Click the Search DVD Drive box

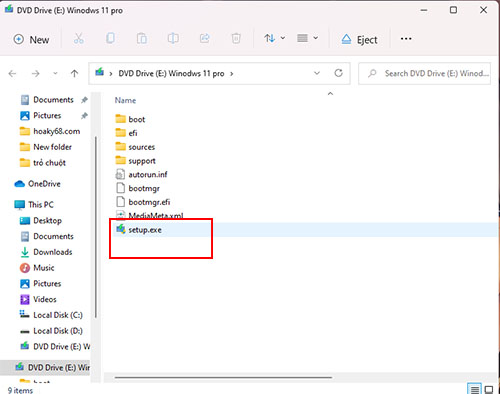point(424,73)
